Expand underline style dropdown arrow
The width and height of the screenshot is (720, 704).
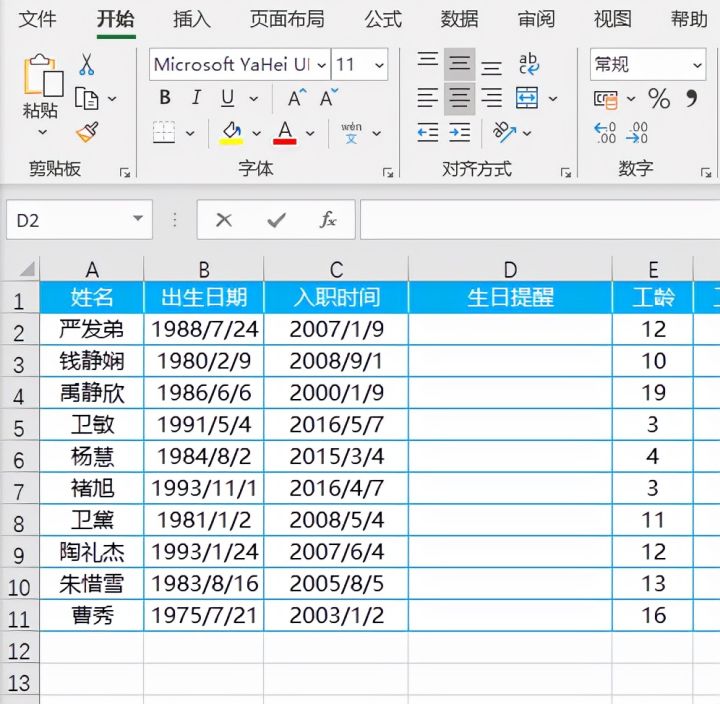254,98
